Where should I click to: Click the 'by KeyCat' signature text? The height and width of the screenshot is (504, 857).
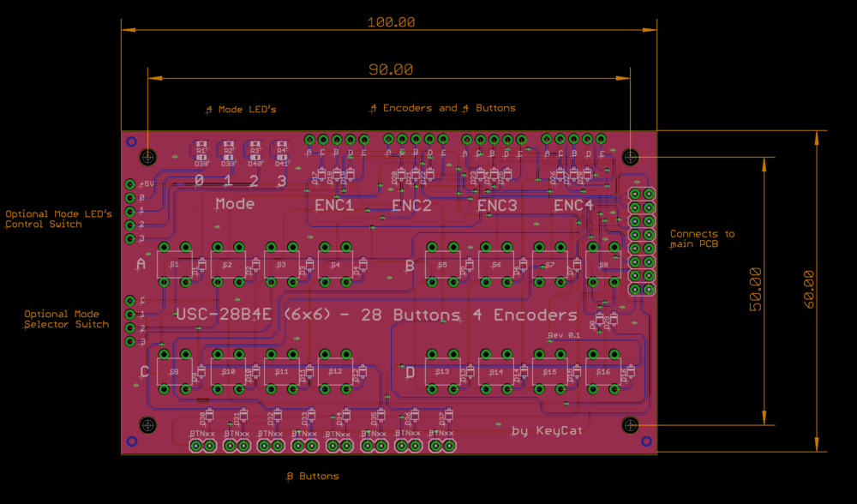point(547,431)
